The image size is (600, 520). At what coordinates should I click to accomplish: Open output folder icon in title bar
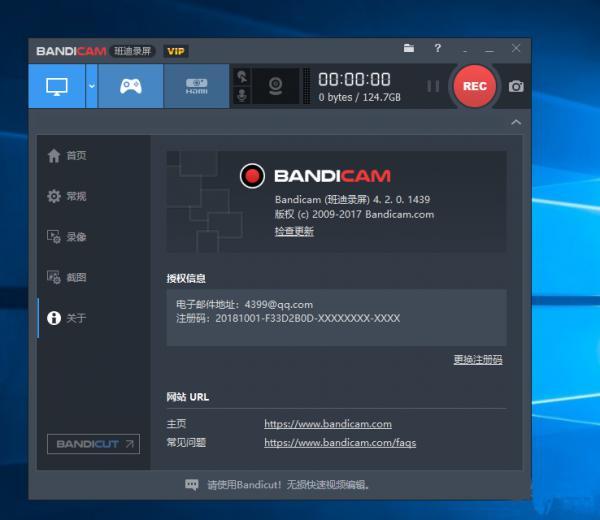point(409,48)
